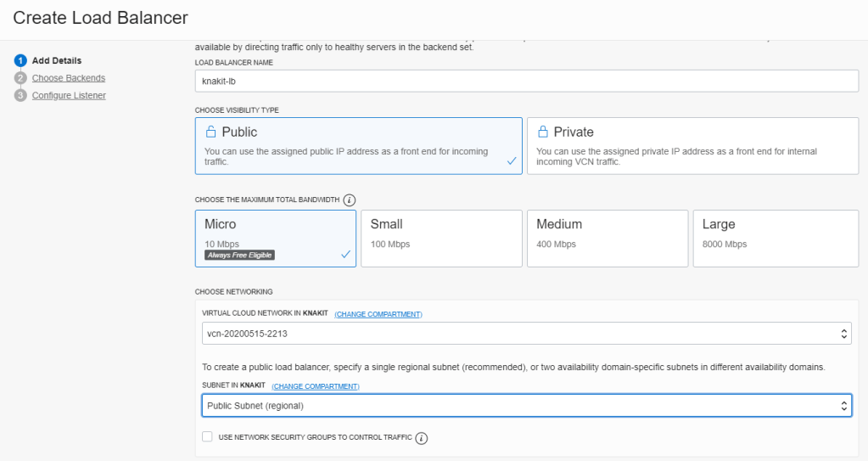Viewport: 868px width, 461px height.
Task: Go to Configure Listener step
Action: [69, 96]
